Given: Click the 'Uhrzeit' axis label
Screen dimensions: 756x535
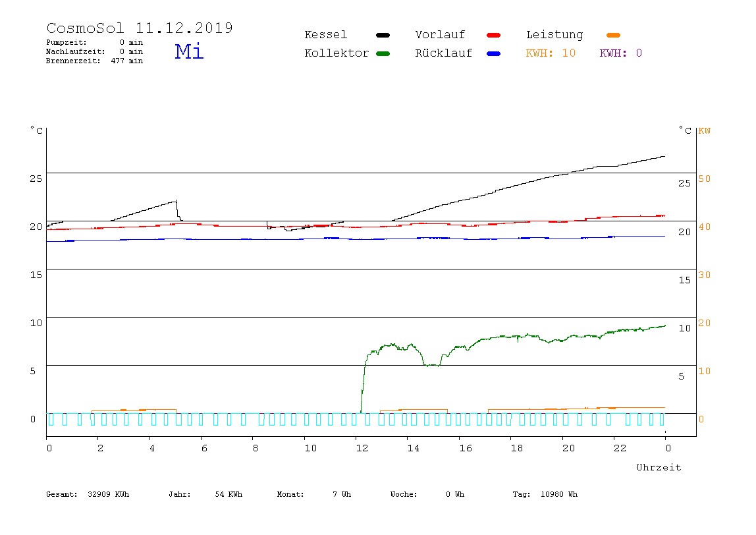Looking at the screenshot, I should click(659, 467).
